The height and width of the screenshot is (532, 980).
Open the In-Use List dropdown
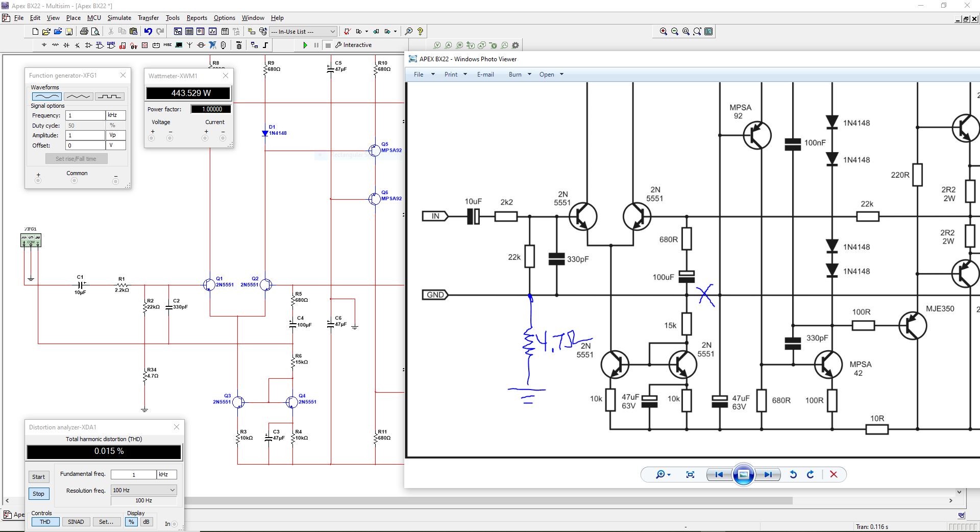(x=303, y=32)
